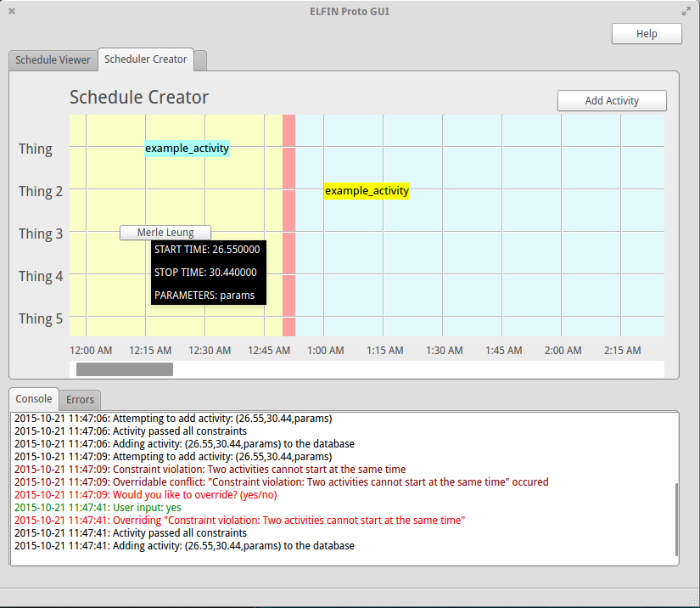Screen dimensions: 700x608
Task: Click the console vertical scrollbar handle
Action: point(675,518)
